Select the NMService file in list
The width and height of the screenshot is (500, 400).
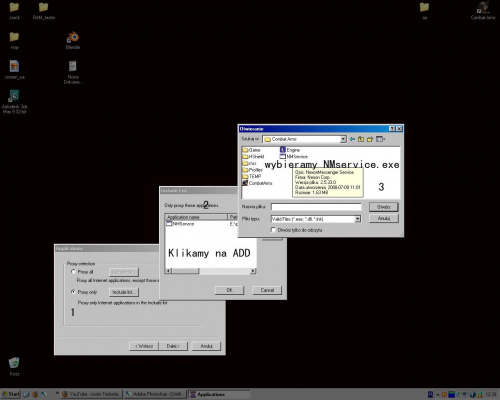tap(294, 156)
